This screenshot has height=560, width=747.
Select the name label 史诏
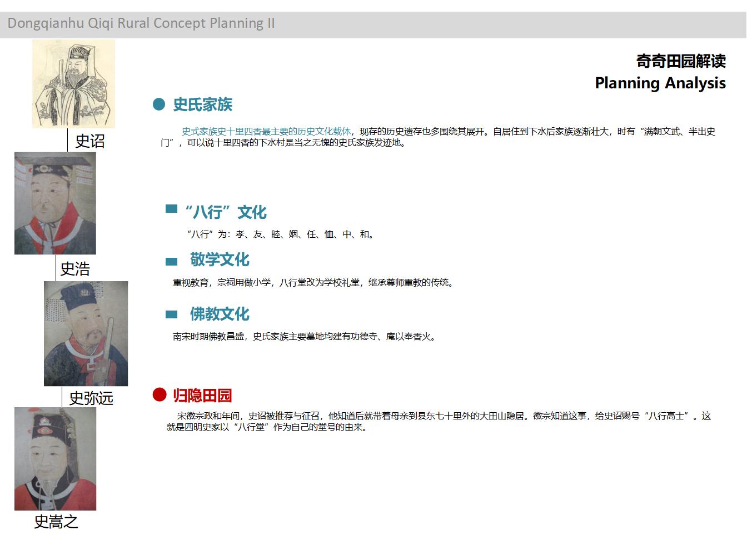(89, 141)
